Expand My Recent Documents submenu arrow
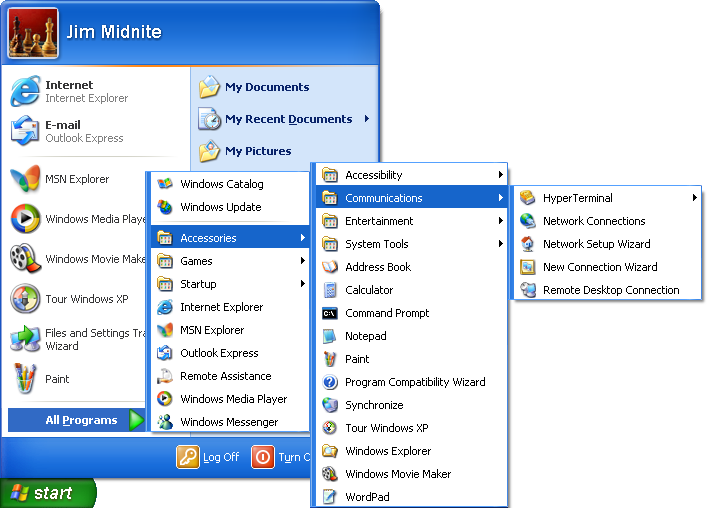Viewport: 707px width, 508px height. (367, 119)
